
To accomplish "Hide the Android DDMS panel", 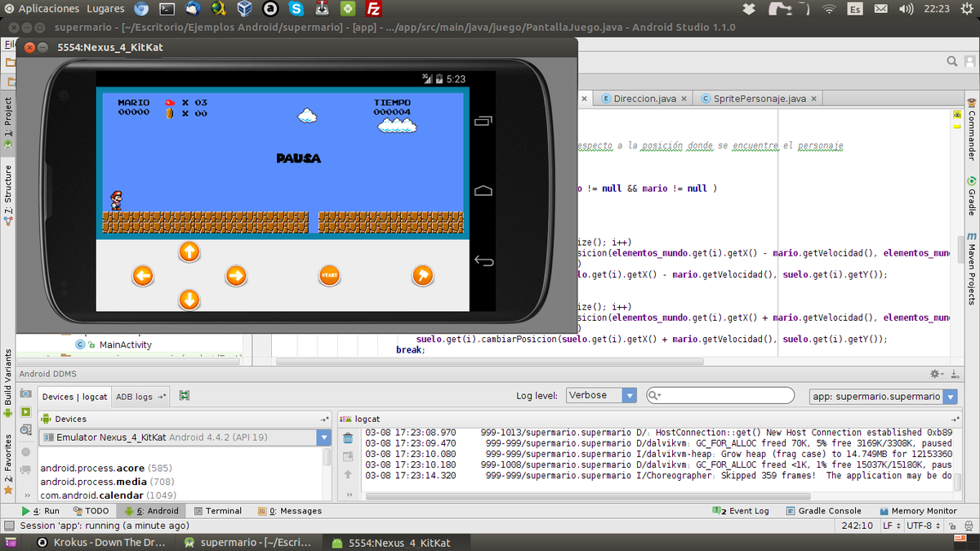I will pyautogui.click(x=954, y=374).
